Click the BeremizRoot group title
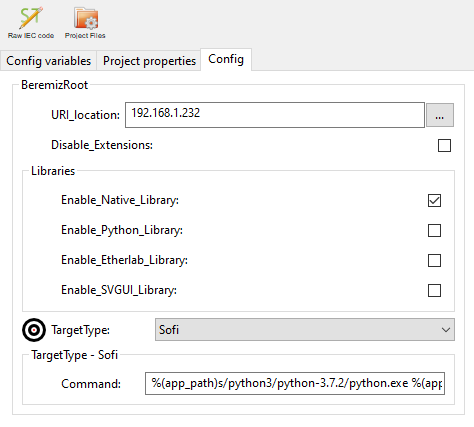 [x=54, y=85]
